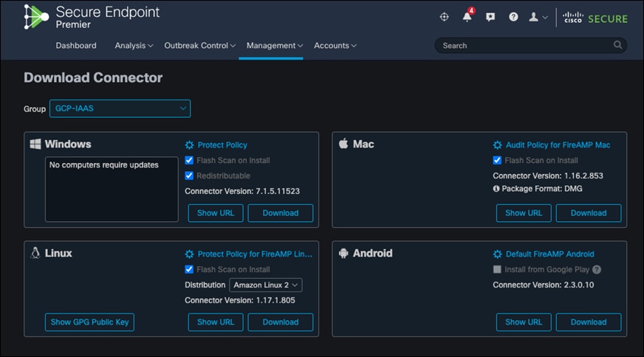Open the feedback chat bubble icon
This screenshot has height=357, width=644.
(x=490, y=17)
